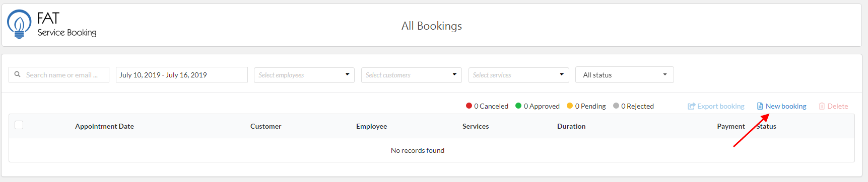Viewport: 868px width, 182px height.
Task: Click the New booking document icon
Action: point(760,106)
